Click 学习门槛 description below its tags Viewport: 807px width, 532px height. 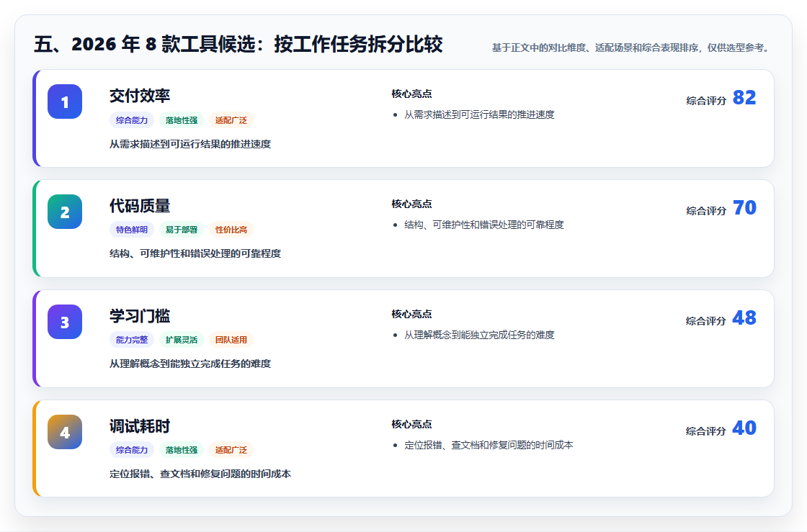190,364
